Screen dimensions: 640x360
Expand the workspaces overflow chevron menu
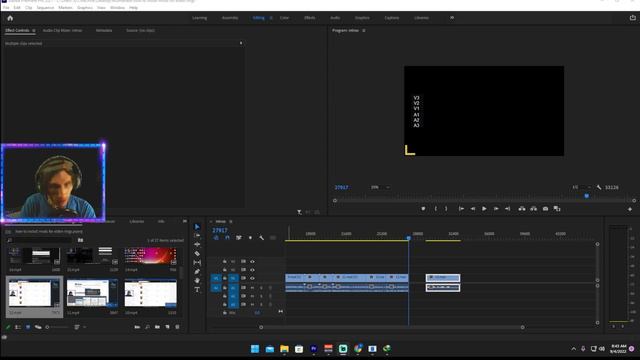[452, 18]
